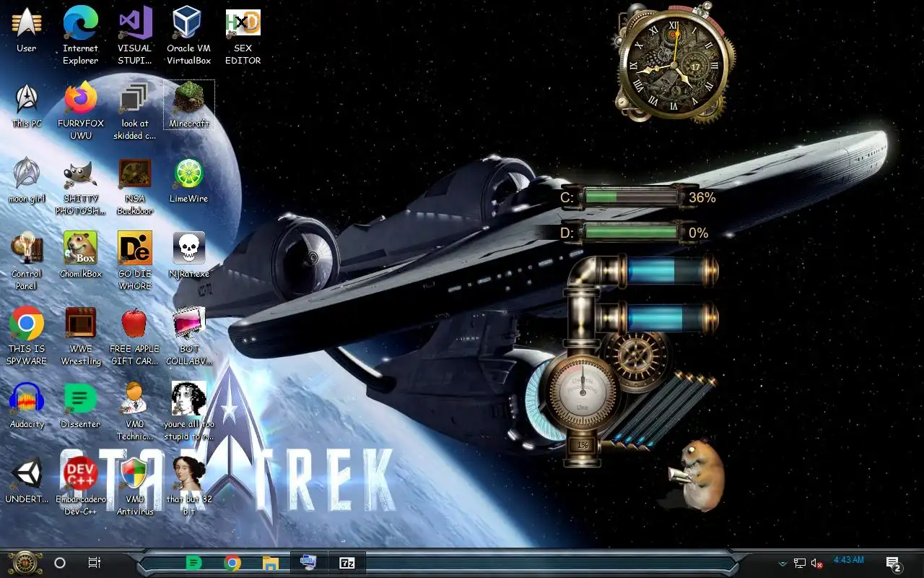Launch the UNDERT... Unity-logo shortcut
The height and width of the screenshot is (578, 924).
[27, 481]
